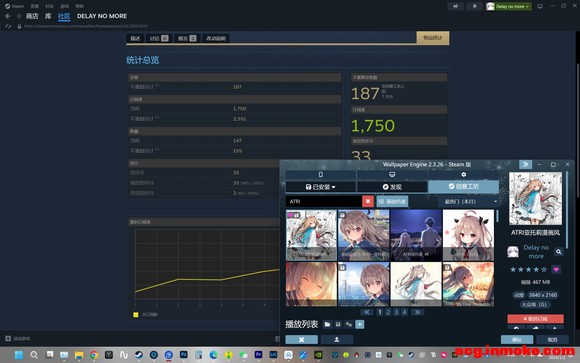Screen dimensions: 580x363
Task: Select chibi girl with black ribbons thumbnail
Action: [x=468, y=235]
